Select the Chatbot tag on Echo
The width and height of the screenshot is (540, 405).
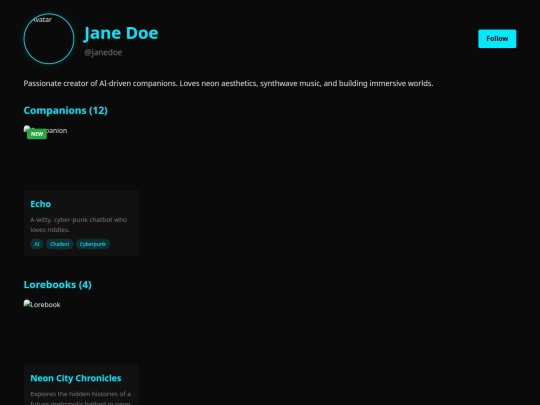60,244
